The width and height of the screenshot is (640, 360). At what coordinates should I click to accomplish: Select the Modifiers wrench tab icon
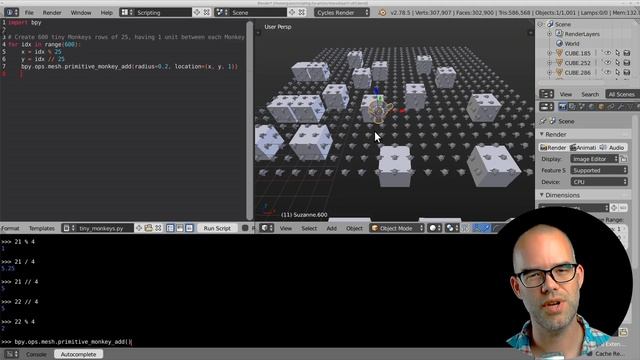coord(620,107)
